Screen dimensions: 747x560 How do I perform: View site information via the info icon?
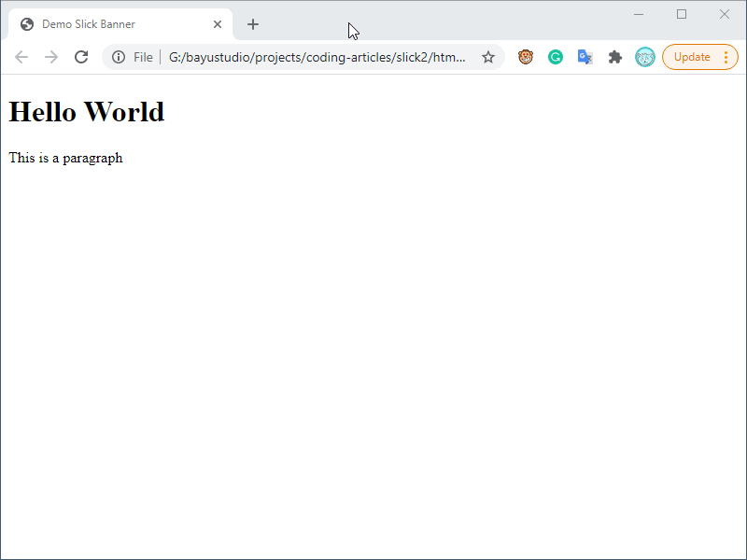tap(119, 57)
